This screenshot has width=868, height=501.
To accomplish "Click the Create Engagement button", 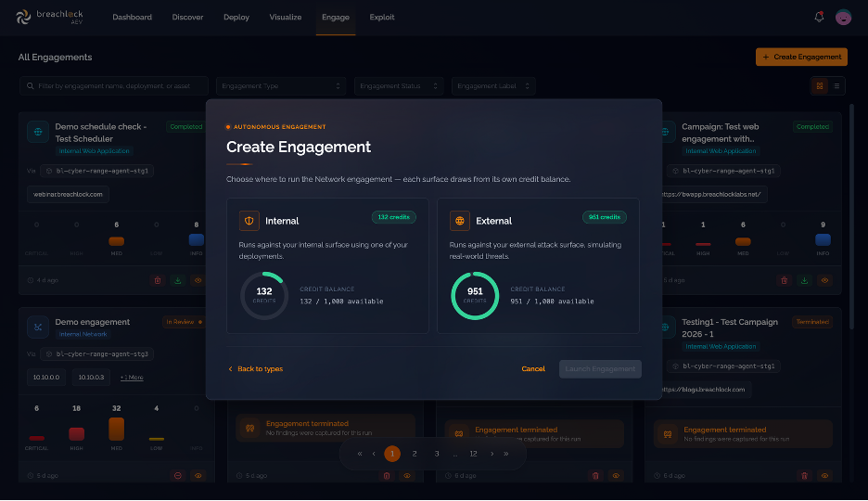I will tap(801, 57).
